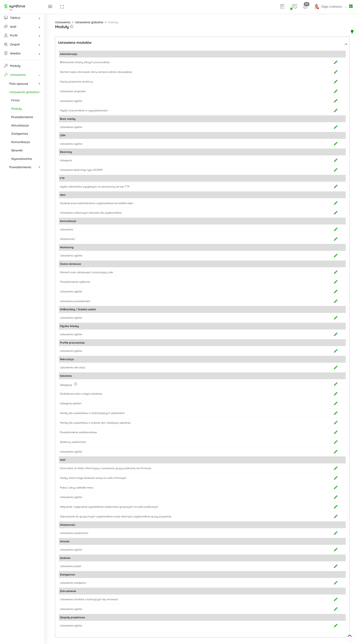Open the green apps grid icon
This screenshot has height=644, width=358.
[x=351, y=6]
